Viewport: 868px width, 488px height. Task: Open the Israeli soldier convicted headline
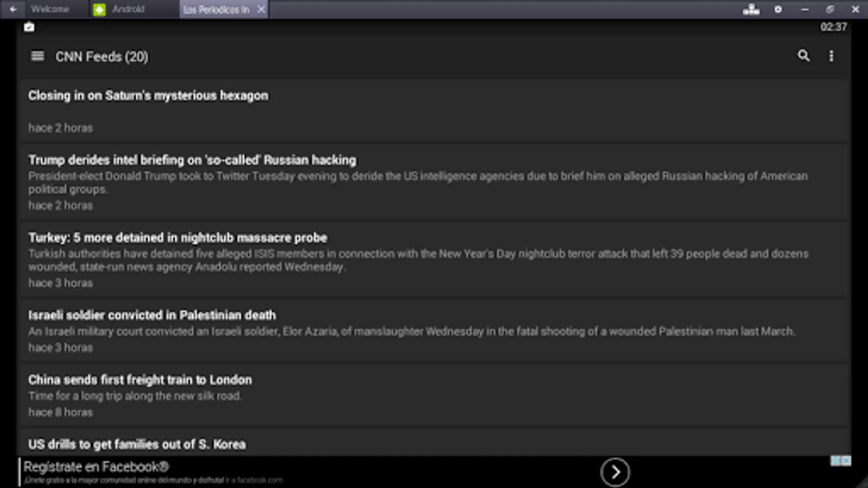point(152,315)
